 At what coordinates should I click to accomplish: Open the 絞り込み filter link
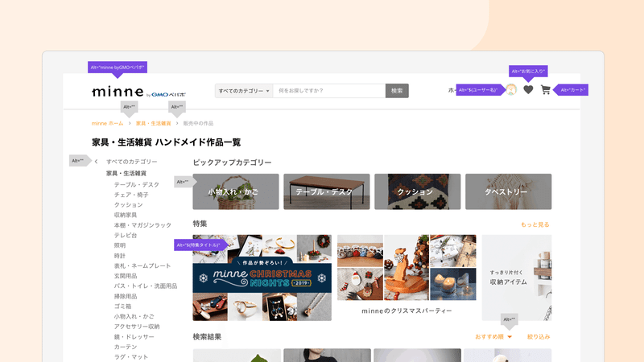pos(539,336)
